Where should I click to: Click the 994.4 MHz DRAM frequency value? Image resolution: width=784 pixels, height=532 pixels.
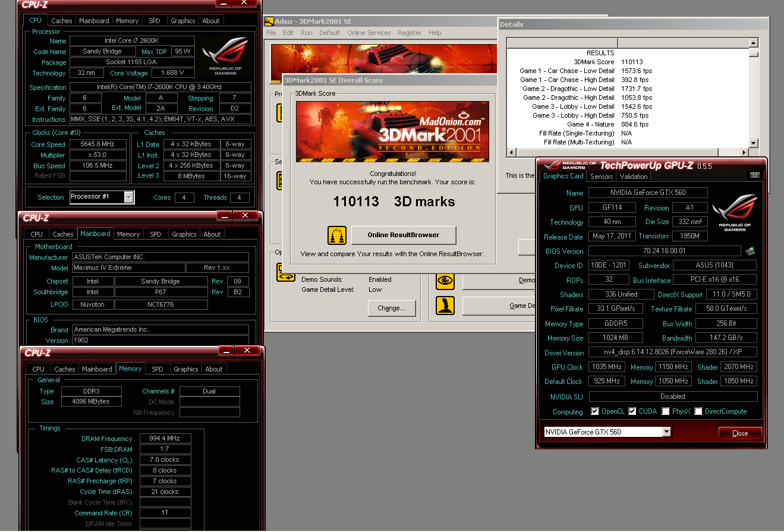[x=165, y=439]
